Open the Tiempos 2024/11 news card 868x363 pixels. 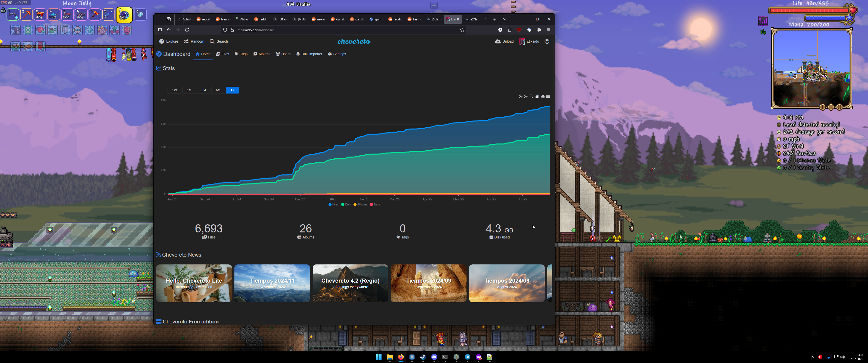[272, 283]
